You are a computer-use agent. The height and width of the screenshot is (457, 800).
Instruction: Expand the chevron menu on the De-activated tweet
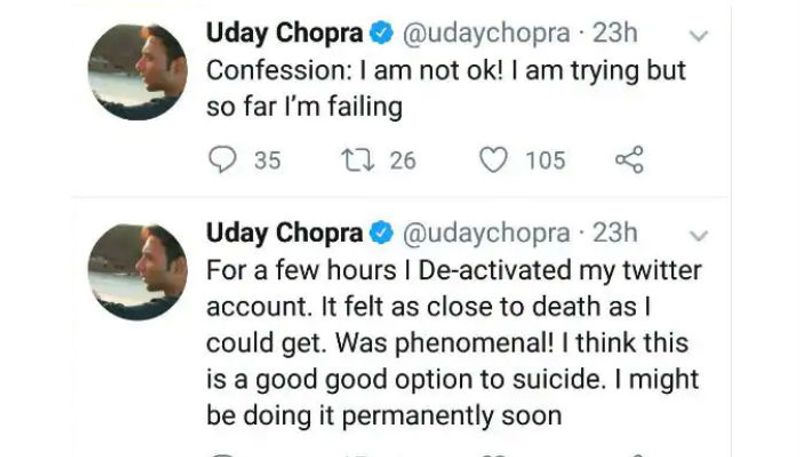click(x=700, y=236)
